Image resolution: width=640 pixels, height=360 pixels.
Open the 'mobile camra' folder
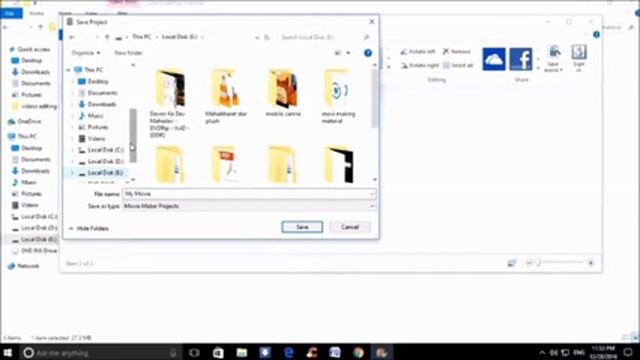[282, 93]
